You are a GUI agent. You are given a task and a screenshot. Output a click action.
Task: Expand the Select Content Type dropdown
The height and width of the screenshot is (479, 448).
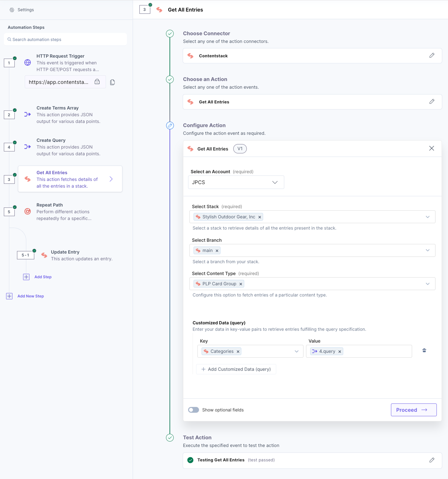[427, 284]
